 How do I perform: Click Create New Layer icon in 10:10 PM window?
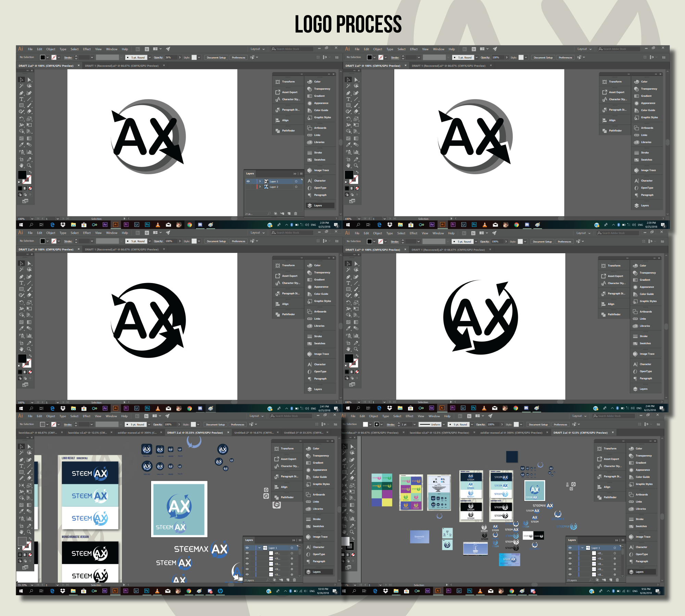[288, 580]
